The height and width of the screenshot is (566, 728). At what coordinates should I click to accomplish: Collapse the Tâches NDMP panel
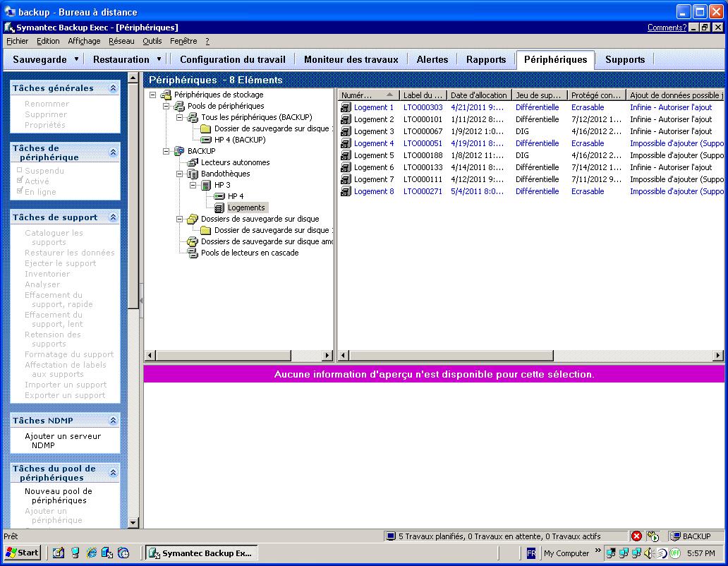click(x=113, y=420)
